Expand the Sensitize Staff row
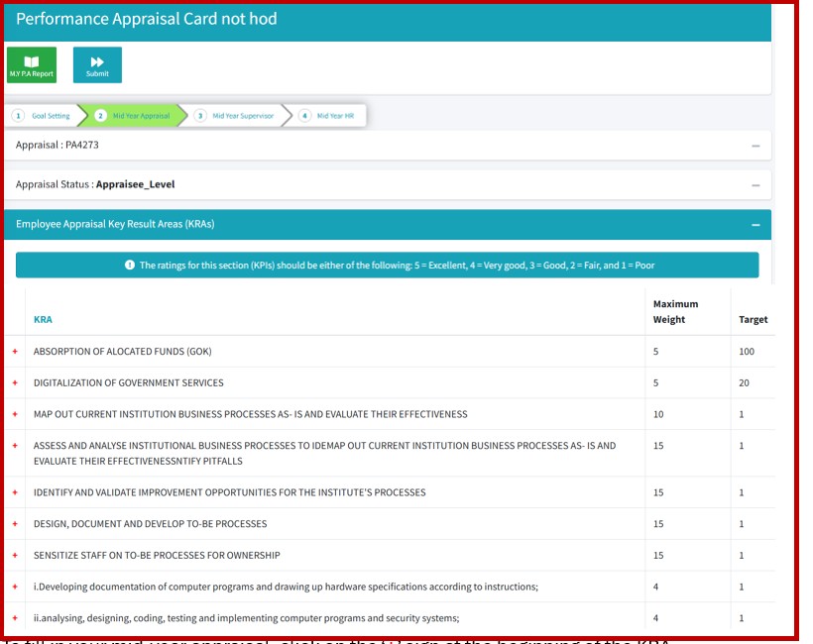813x644 pixels. (15, 556)
